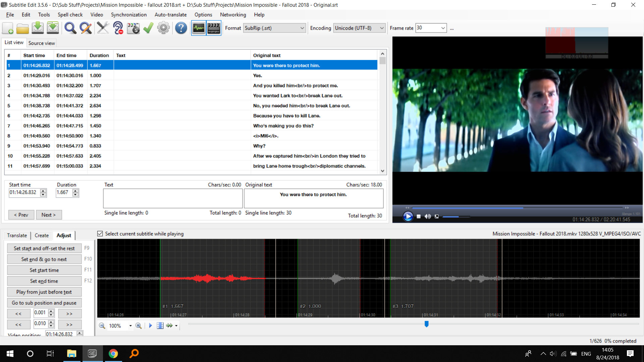Open the Auto-translate menu
This screenshot has height=362, width=644.
tap(170, 15)
